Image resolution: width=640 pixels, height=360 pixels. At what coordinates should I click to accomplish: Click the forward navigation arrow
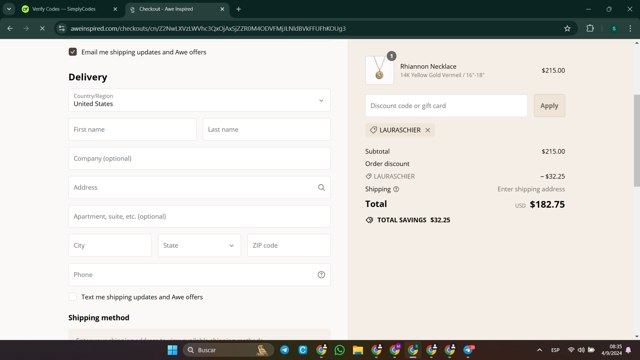(x=26, y=29)
